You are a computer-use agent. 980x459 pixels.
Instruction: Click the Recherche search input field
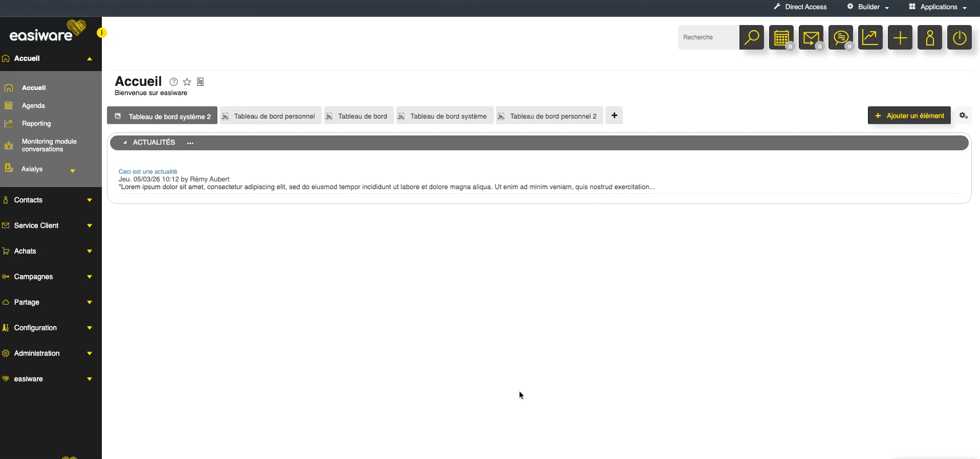[708, 37]
